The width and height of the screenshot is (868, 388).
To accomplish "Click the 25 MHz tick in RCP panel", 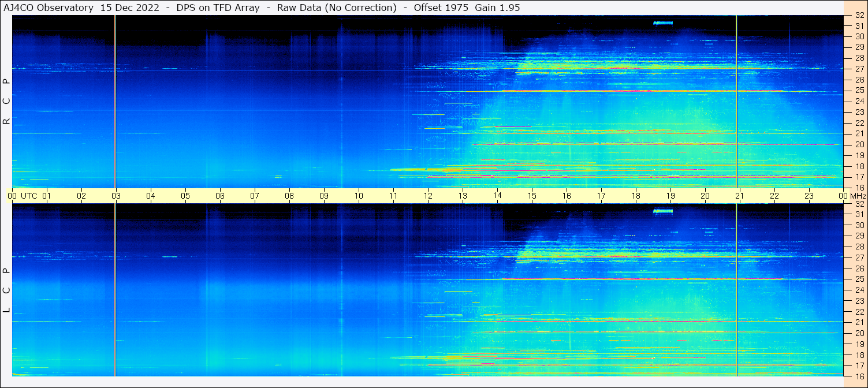I will pyautogui.click(x=859, y=91).
